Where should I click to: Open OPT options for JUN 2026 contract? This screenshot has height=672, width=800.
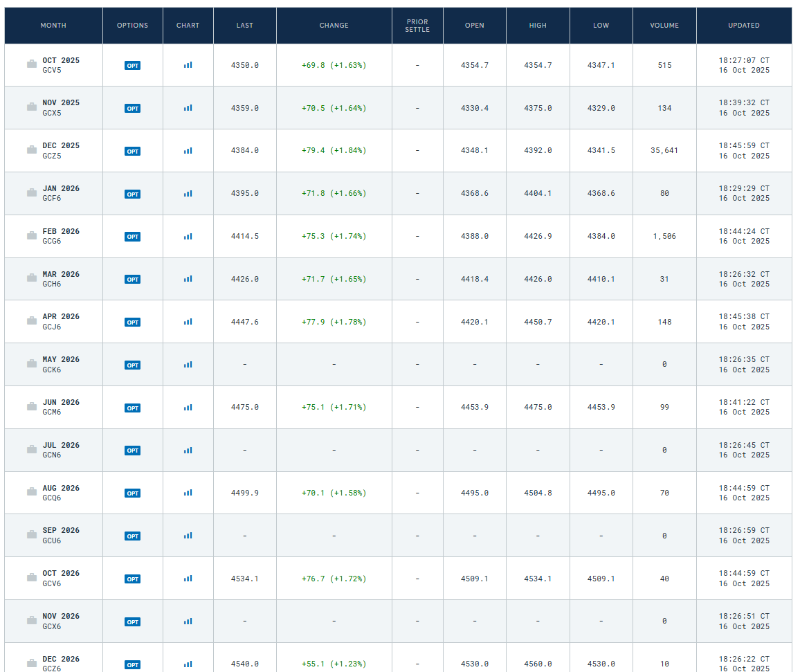coord(133,408)
